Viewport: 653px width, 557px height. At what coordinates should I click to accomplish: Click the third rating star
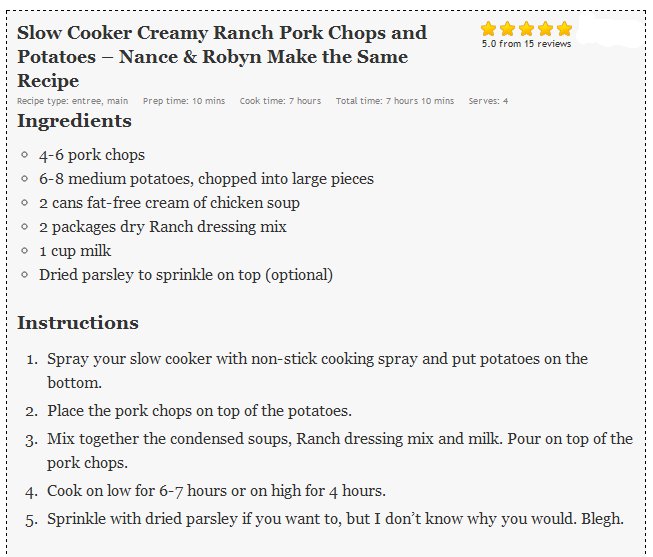[527, 29]
